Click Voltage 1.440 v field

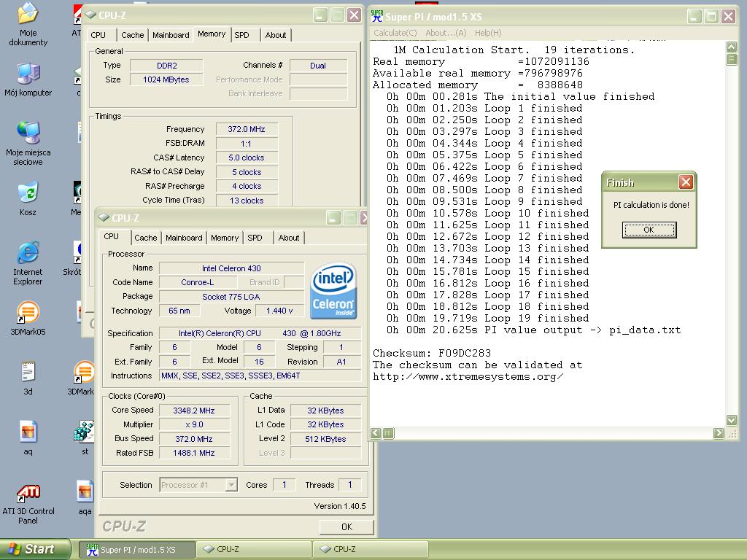click(x=279, y=311)
